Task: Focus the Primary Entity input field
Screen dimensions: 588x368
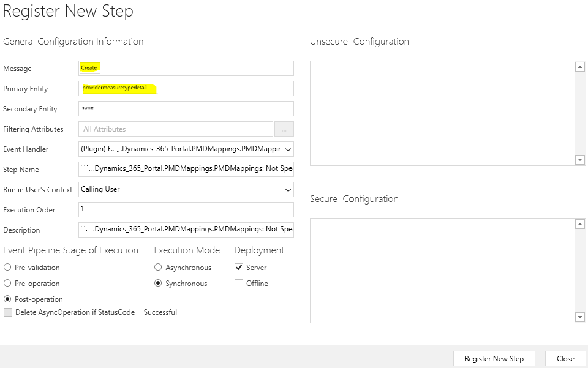Action: (x=186, y=88)
